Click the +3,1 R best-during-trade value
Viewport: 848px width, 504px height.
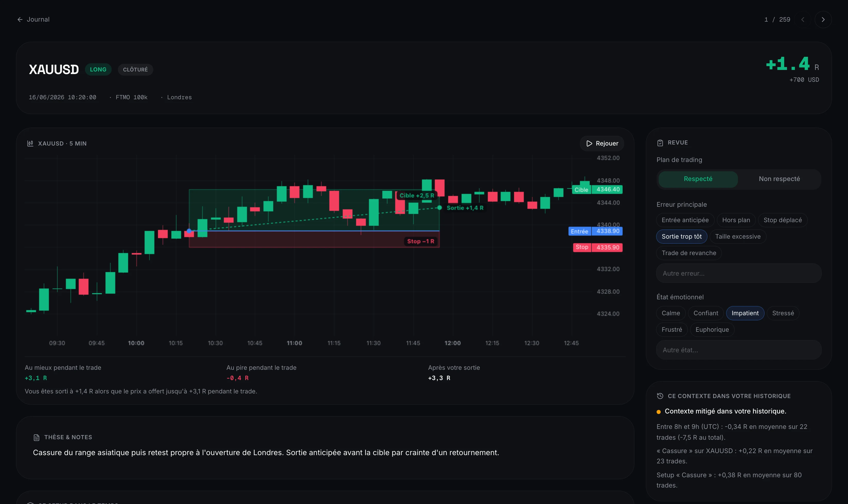click(x=36, y=378)
